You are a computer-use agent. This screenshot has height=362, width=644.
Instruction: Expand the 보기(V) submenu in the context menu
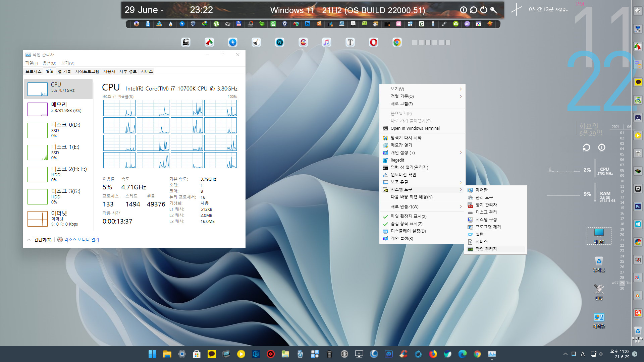(x=422, y=89)
